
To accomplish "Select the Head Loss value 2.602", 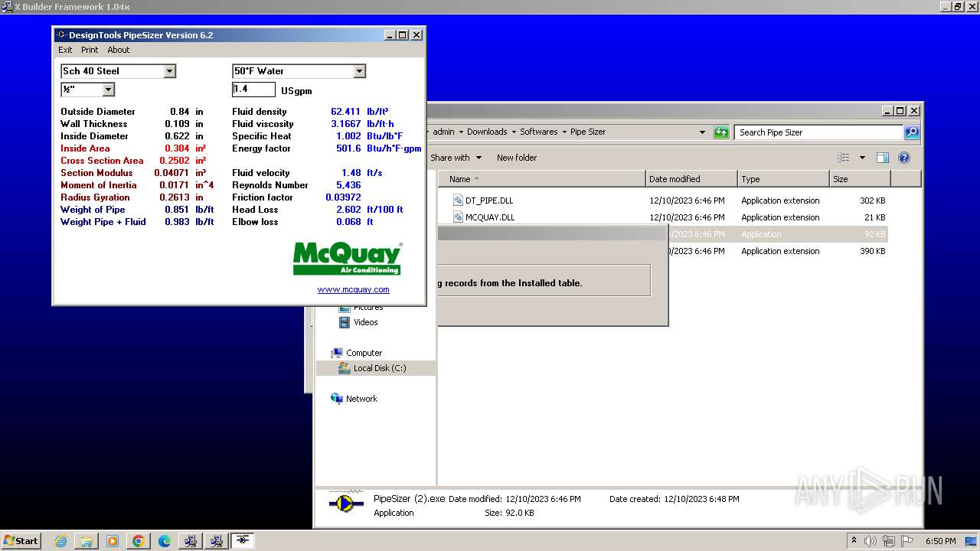I will (x=348, y=210).
